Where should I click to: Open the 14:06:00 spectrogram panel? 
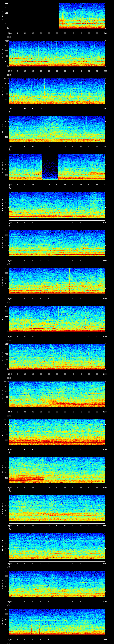[x=57, y=91]
